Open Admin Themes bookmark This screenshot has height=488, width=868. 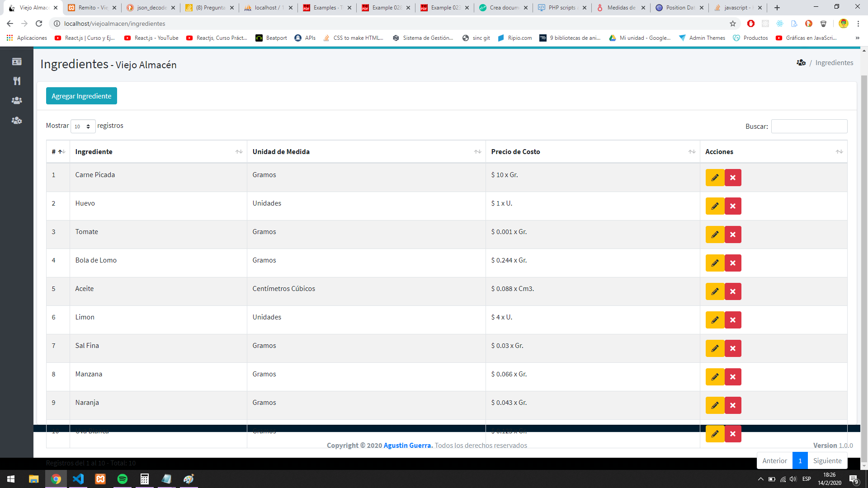[x=702, y=38]
